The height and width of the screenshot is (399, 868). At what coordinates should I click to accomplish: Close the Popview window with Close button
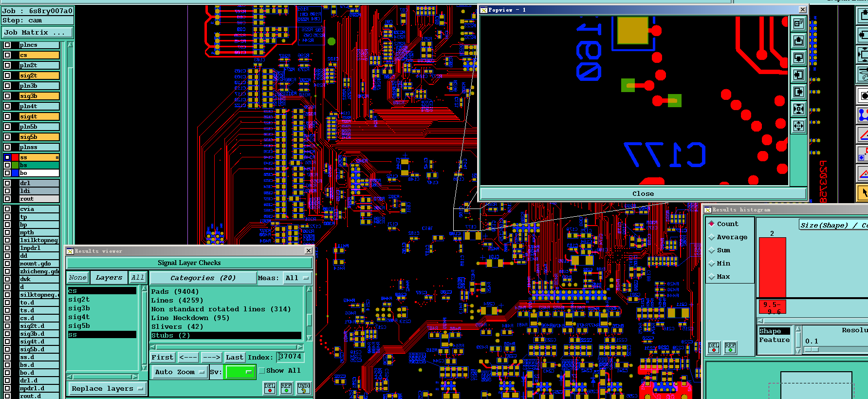point(643,193)
